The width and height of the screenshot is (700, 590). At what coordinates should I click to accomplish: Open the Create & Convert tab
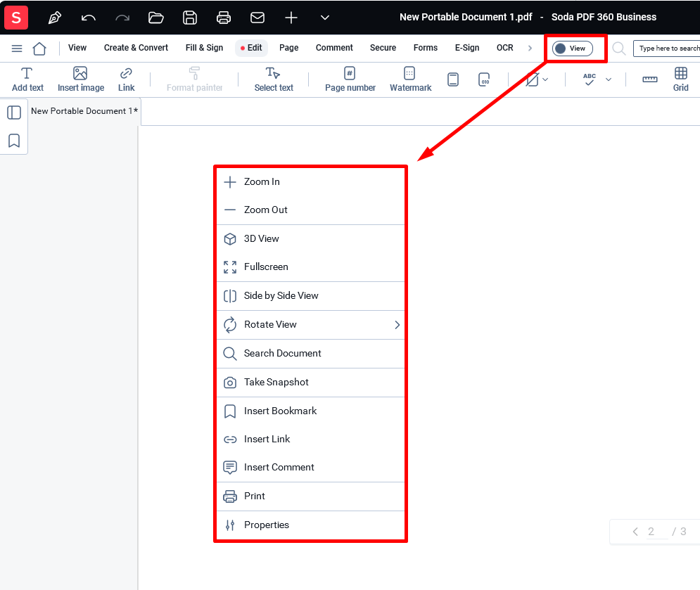click(136, 48)
